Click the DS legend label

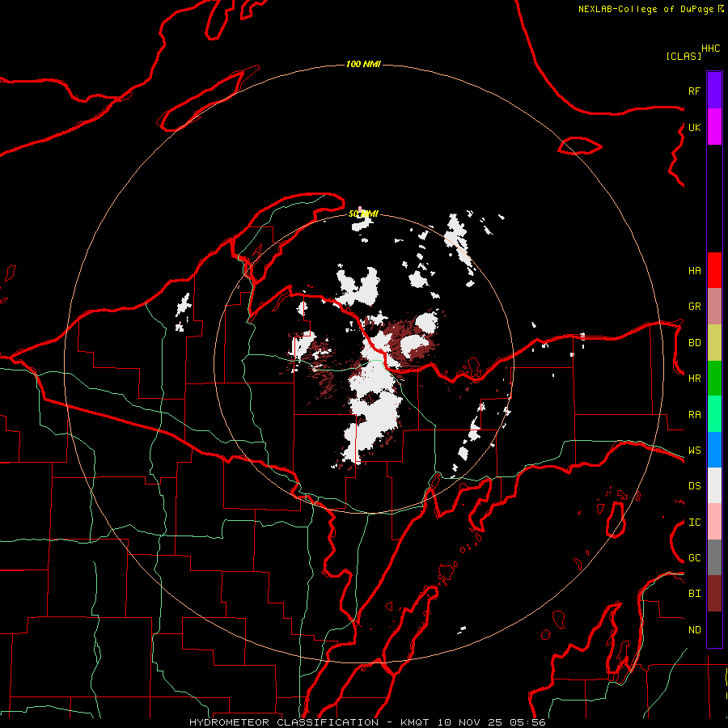(694, 486)
